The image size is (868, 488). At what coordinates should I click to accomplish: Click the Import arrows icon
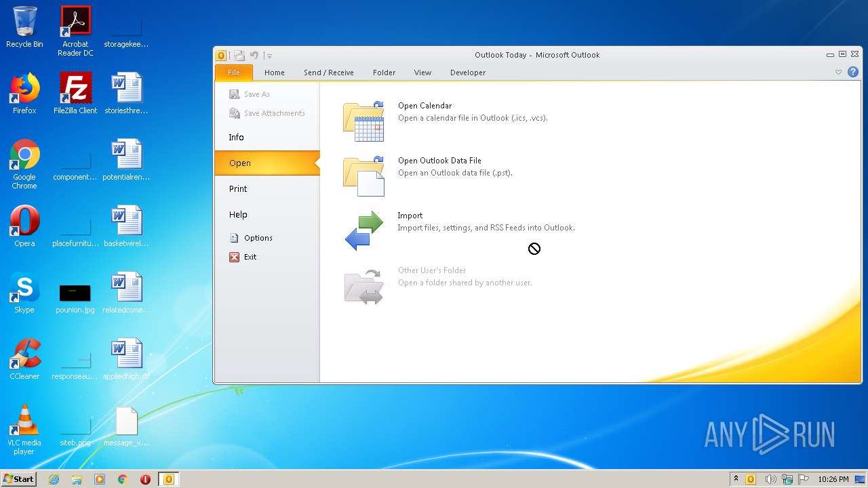point(364,230)
